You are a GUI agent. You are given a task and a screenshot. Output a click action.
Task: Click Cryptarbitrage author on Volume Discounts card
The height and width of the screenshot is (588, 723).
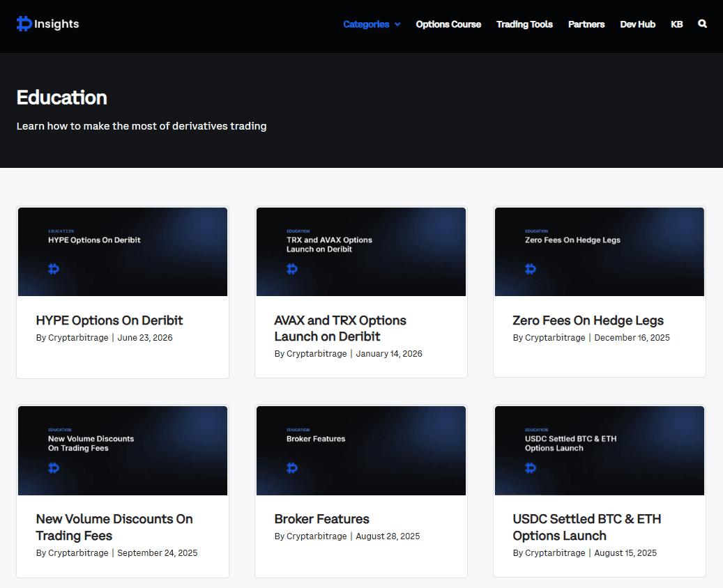[x=78, y=553]
